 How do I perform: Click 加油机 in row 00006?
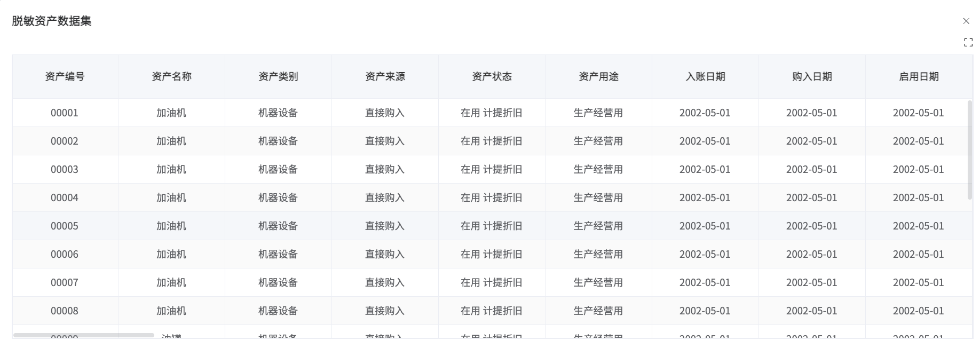(x=171, y=255)
